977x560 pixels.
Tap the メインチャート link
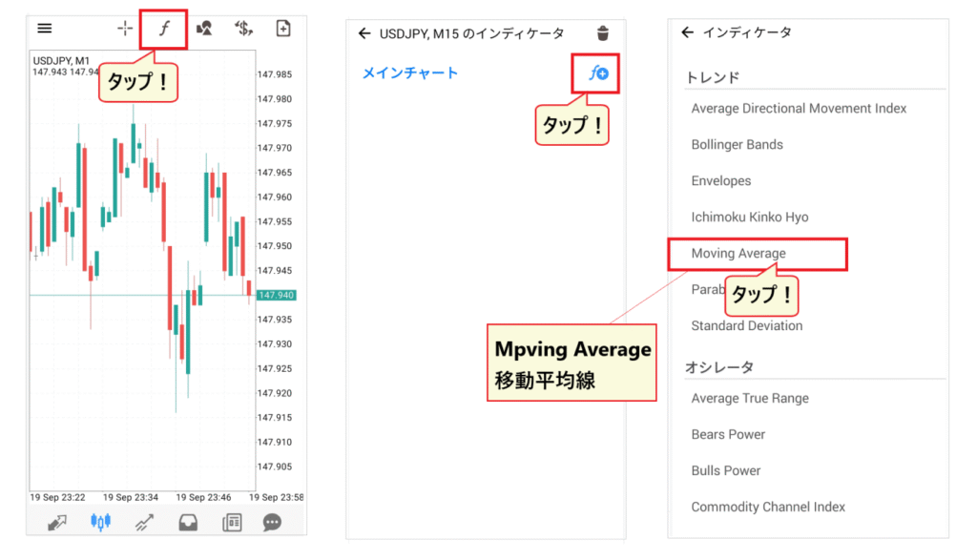tap(410, 73)
